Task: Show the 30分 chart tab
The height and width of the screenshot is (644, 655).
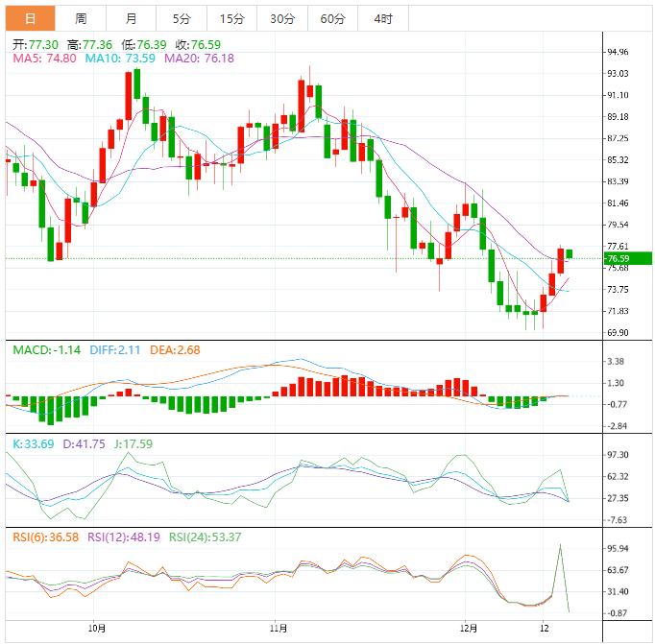Action: [282, 19]
